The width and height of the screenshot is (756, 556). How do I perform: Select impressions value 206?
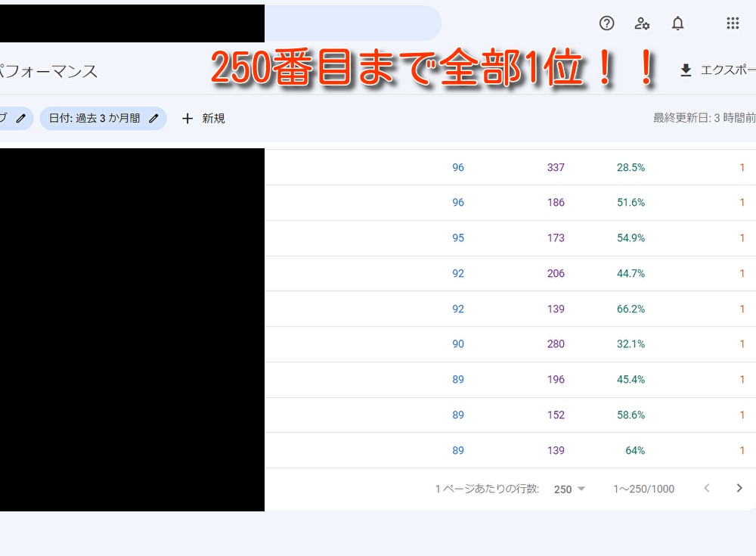click(556, 274)
